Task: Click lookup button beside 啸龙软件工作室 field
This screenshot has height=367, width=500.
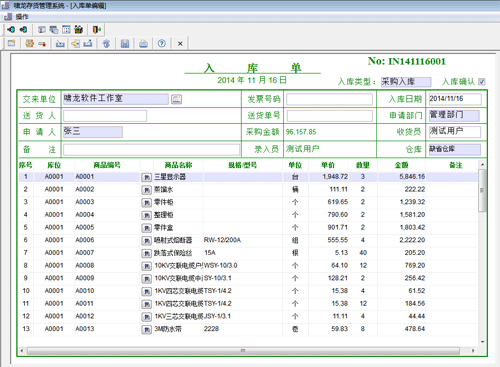Action: pos(176,99)
